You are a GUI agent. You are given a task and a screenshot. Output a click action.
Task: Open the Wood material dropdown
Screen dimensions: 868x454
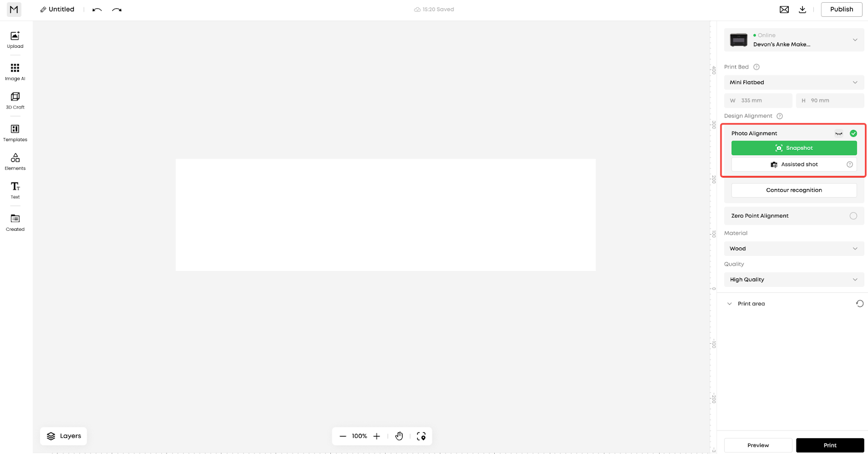[794, 249]
